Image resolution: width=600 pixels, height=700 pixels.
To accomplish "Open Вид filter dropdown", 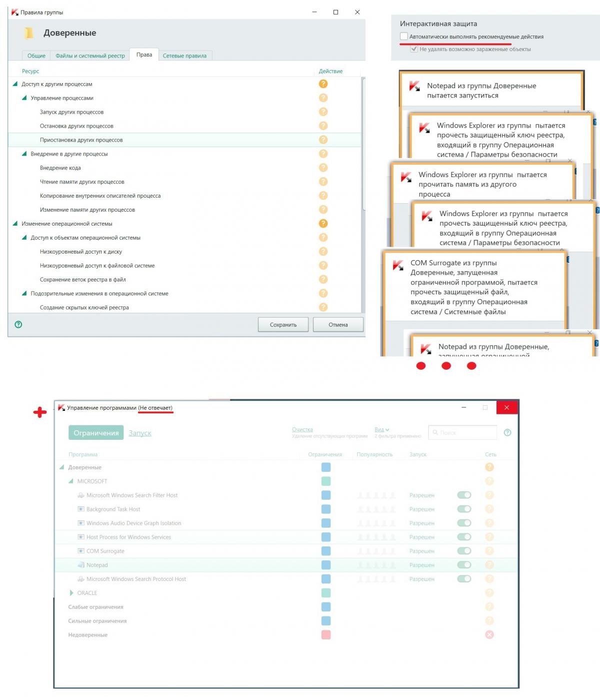I will click(382, 430).
